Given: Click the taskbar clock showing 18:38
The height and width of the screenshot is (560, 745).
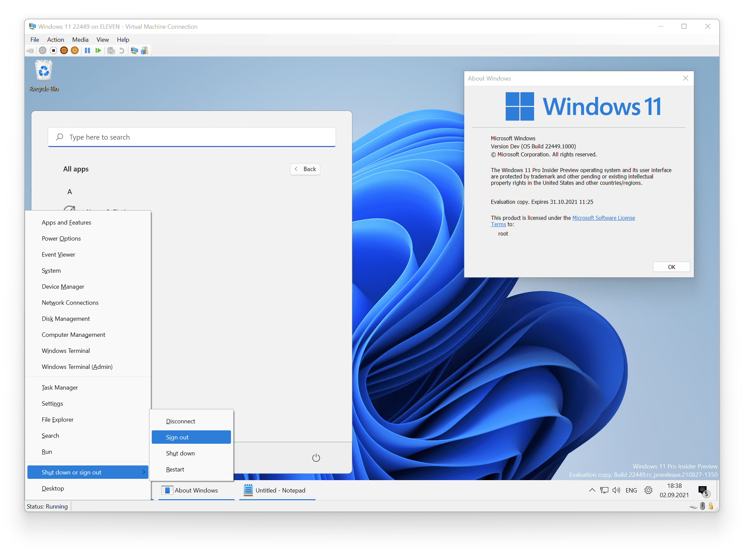Looking at the screenshot, I should point(674,491).
